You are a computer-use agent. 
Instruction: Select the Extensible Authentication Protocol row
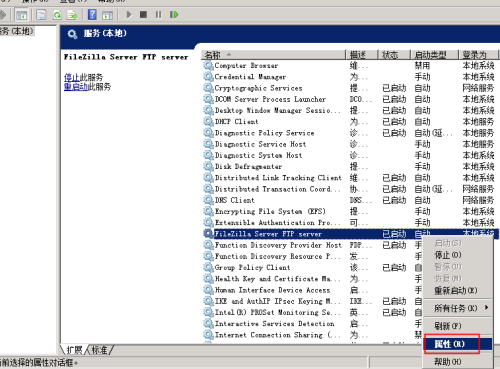(x=350, y=222)
